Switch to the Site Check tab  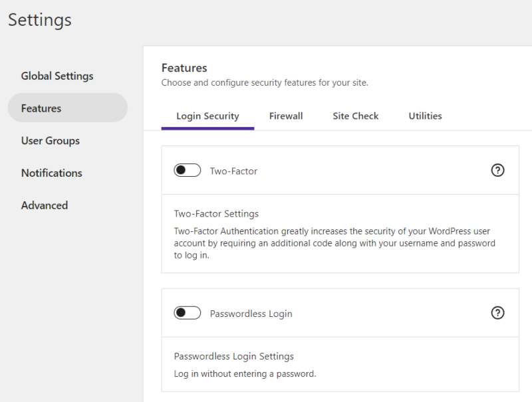(x=355, y=116)
